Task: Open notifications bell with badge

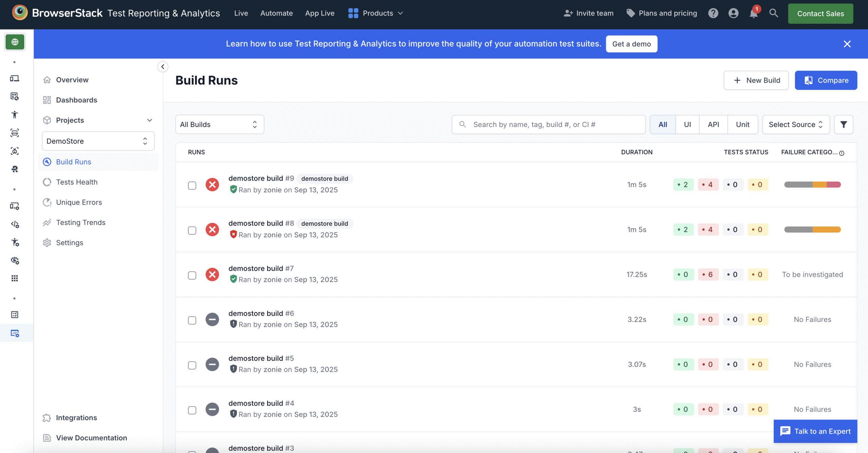Action: 753,13
